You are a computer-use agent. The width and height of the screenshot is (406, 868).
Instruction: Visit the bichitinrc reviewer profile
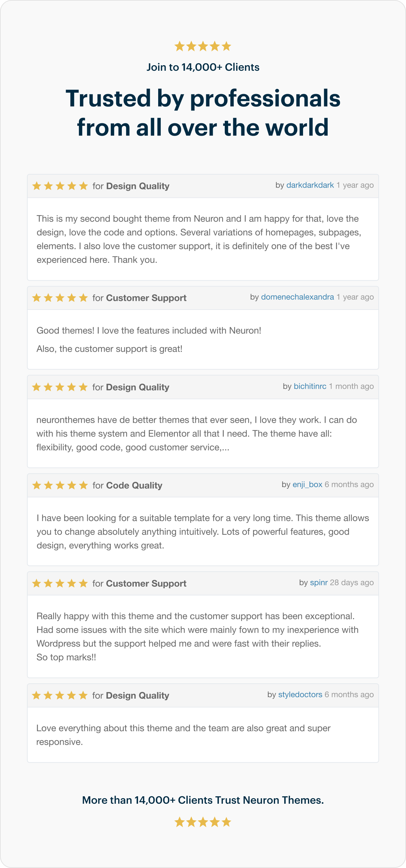(x=310, y=386)
